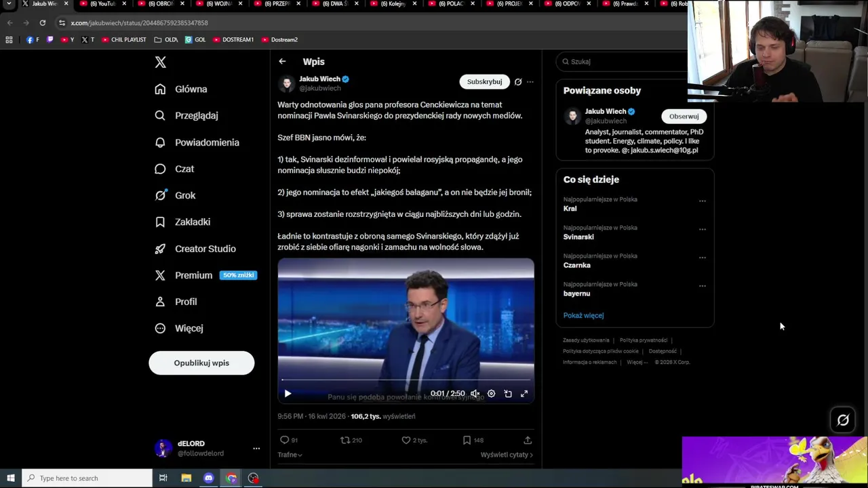868x488 pixels.
Task: Open options for bayernu trend
Action: click(703, 286)
